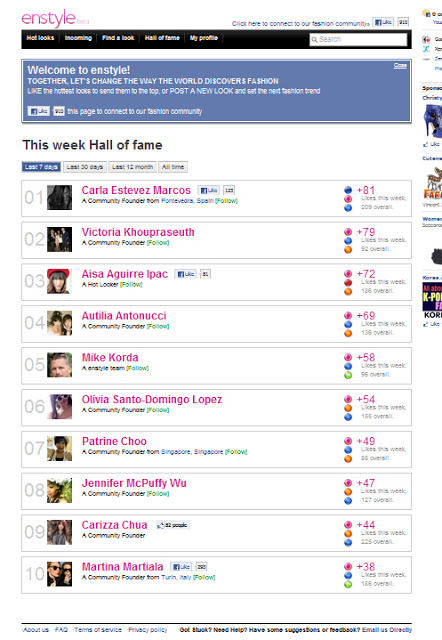Click the Pontevedra, Spain location link
Screen dimensions: 442x640
(187, 201)
